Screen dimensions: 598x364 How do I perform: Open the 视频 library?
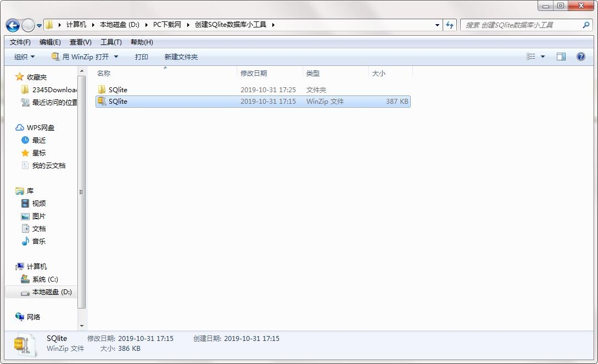point(39,204)
